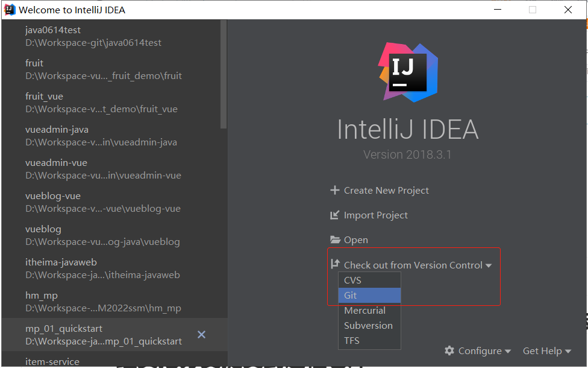Click the recent projects list scrollbar
Screen dimensions: 588x368
[224, 72]
